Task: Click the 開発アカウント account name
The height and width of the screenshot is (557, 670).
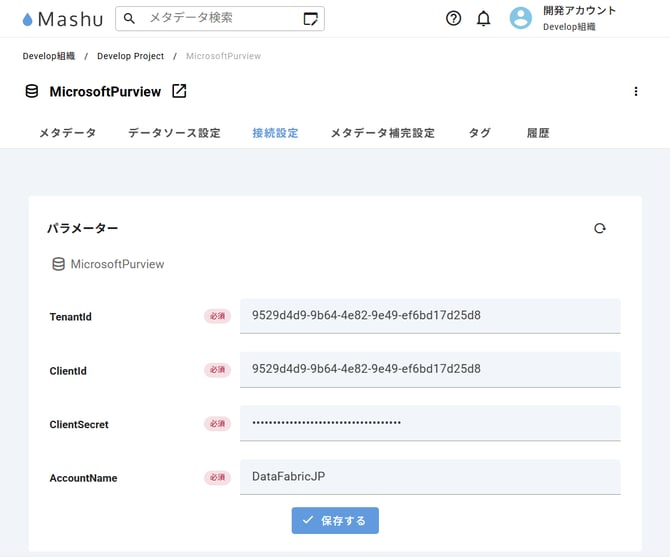Action: point(579,10)
